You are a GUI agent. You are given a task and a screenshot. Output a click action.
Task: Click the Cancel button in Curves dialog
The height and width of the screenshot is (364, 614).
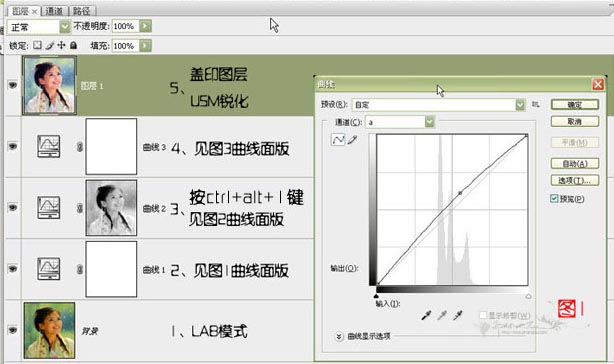pos(575,122)
